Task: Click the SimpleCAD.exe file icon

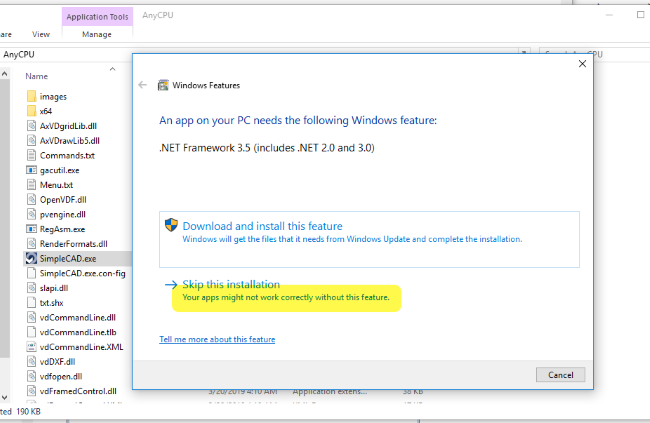Action: 31,258
